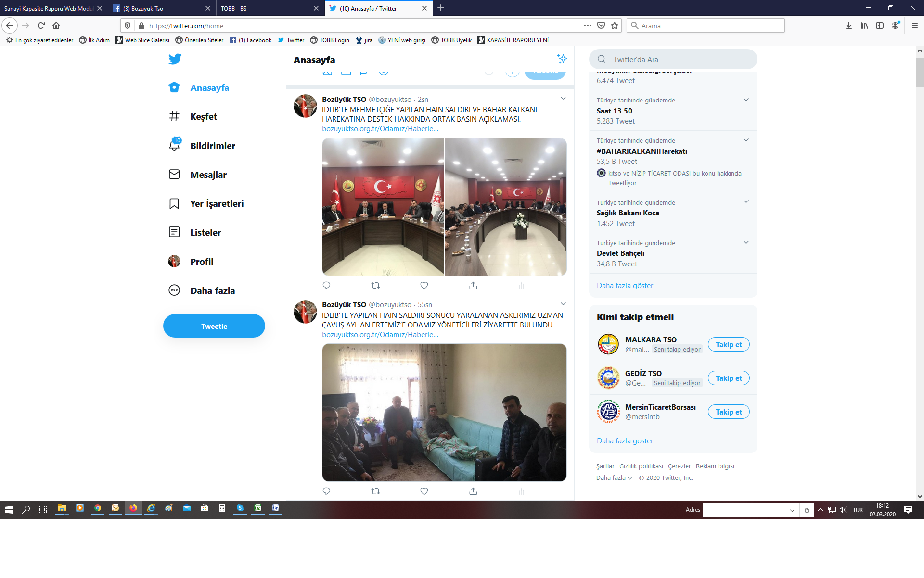924x578 pixels.
Task: Retweet the Ayhan Ertemiz visit tweet
Action: click(x=375, y=491)
